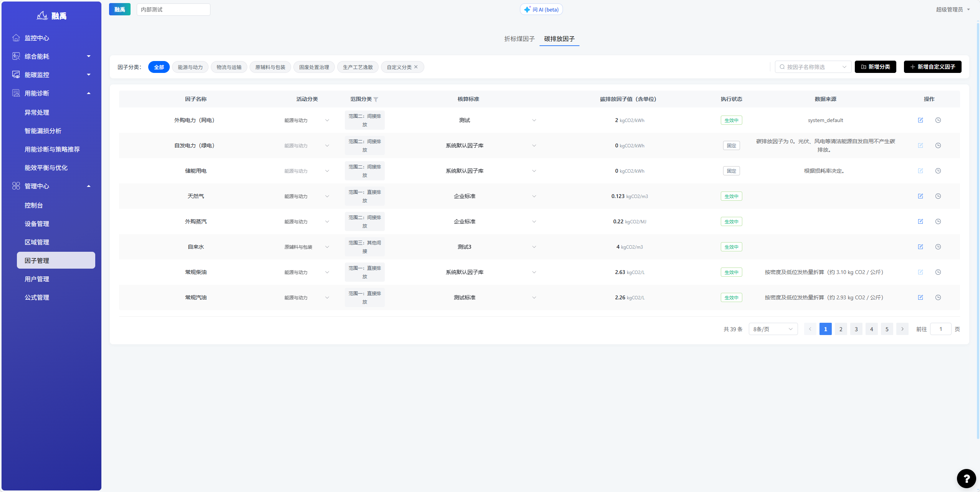The width and height of the screenshot is (980, 492).
Task: Open 用户管理 in sidebar
Action: point(37,279)
